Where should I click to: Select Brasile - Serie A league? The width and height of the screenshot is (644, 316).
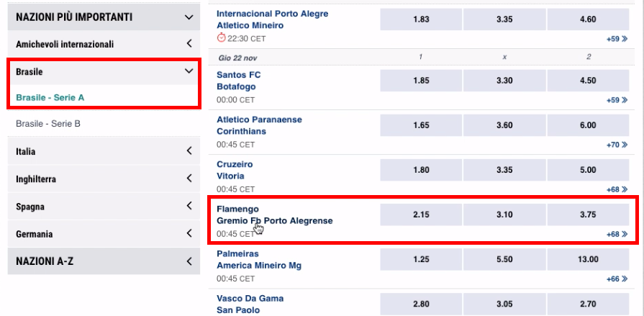click(x=50, y=98)
